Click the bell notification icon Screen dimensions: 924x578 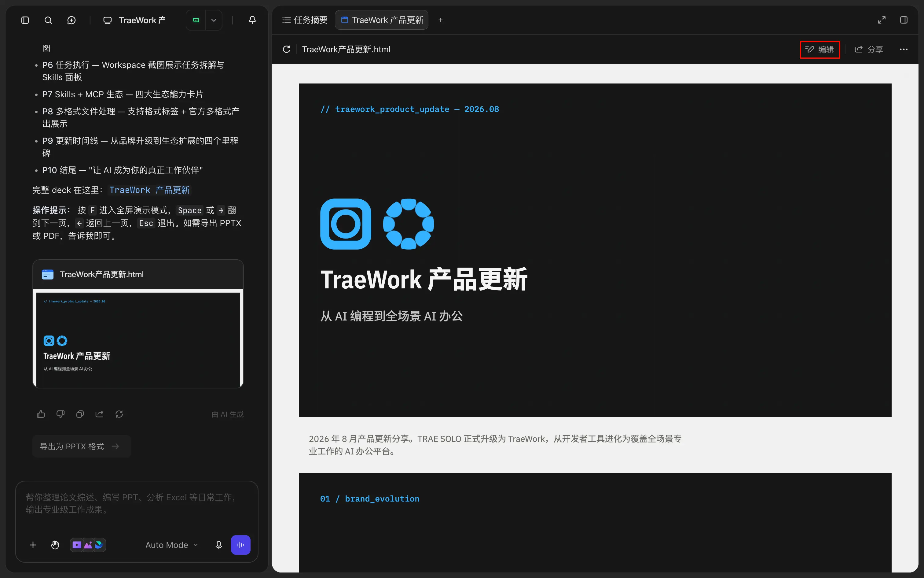click(x=252, y=20)
